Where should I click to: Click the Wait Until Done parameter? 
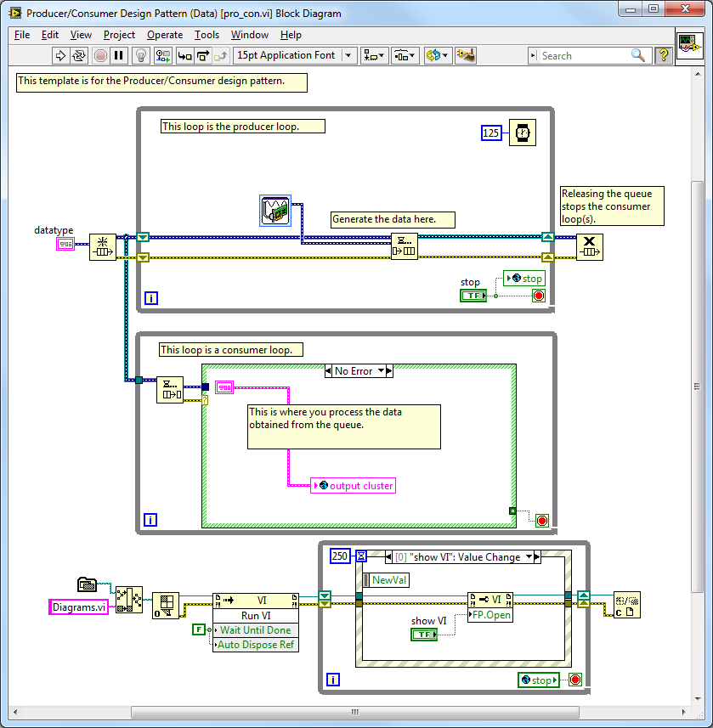tap(256, 630)
